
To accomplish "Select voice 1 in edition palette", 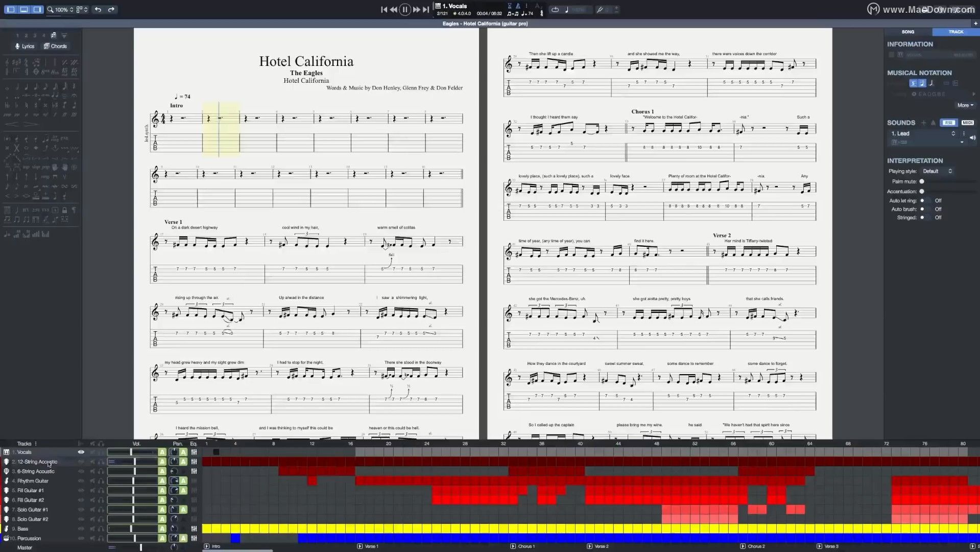I will click(17, 35).
